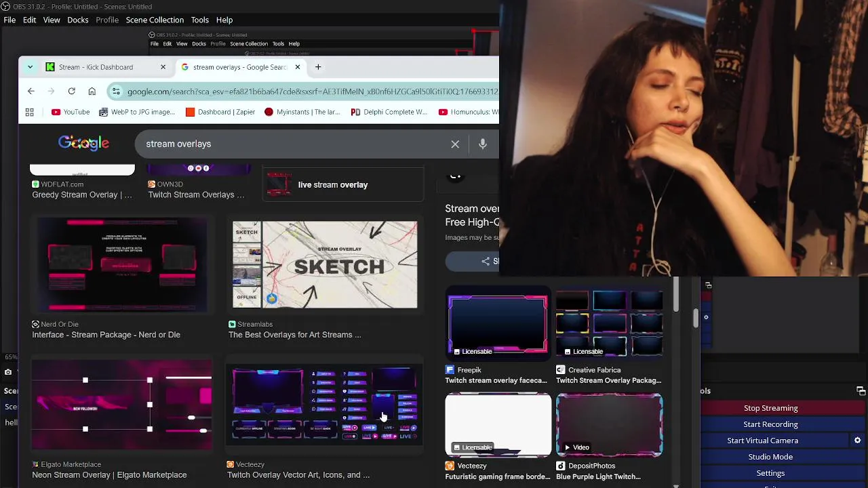
Task: Stop Streaming in OBS controls
Action: click(770, 408)
